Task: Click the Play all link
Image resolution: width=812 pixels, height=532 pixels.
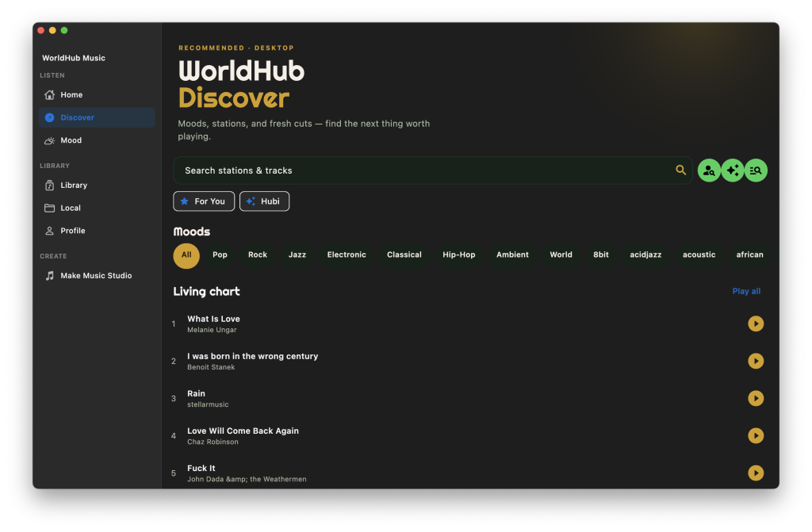Action: 746,291
